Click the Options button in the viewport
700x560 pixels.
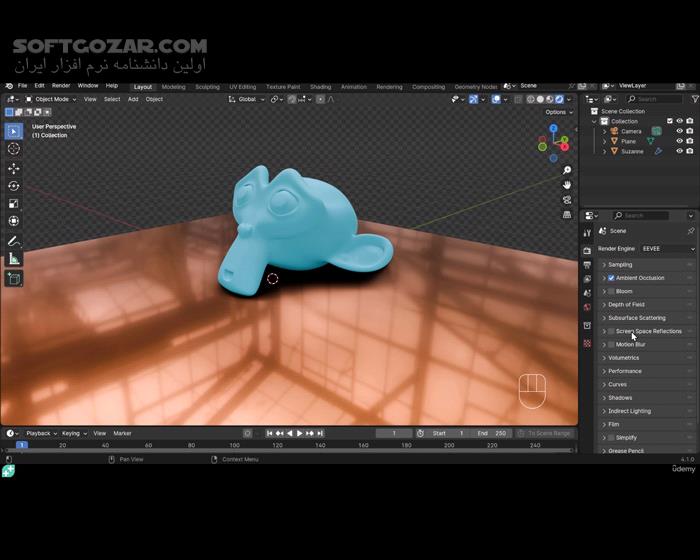(x=558, y=112)
